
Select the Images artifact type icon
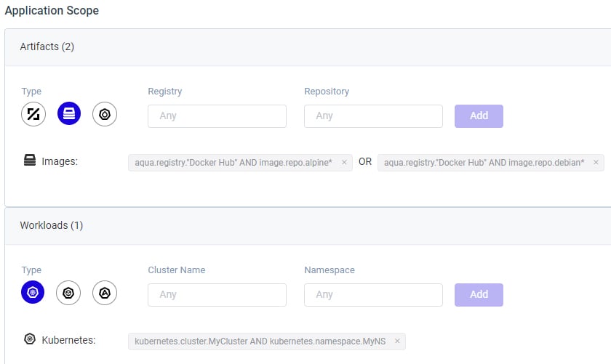tap(69, 113)
